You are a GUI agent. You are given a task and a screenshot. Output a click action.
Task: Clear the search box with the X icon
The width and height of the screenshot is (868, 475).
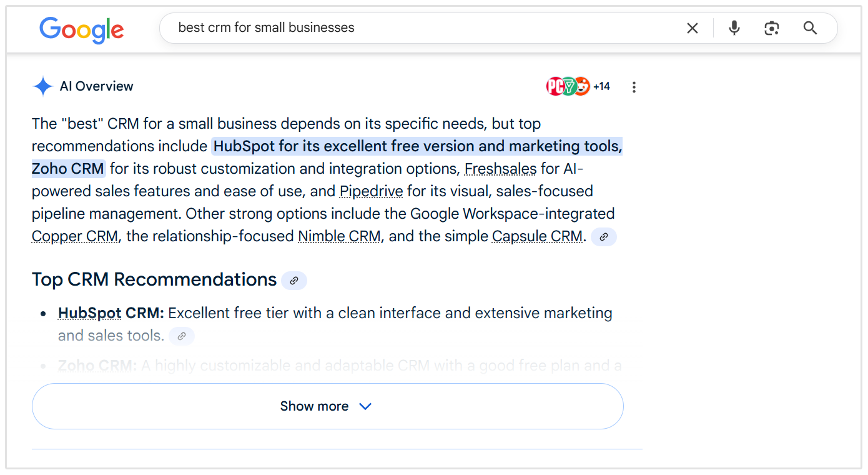coord(693,28)
